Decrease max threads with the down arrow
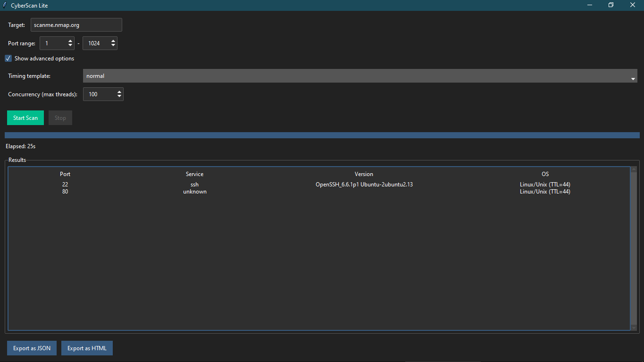This screenshot has height=362, width=644. [x=119, y=97]
